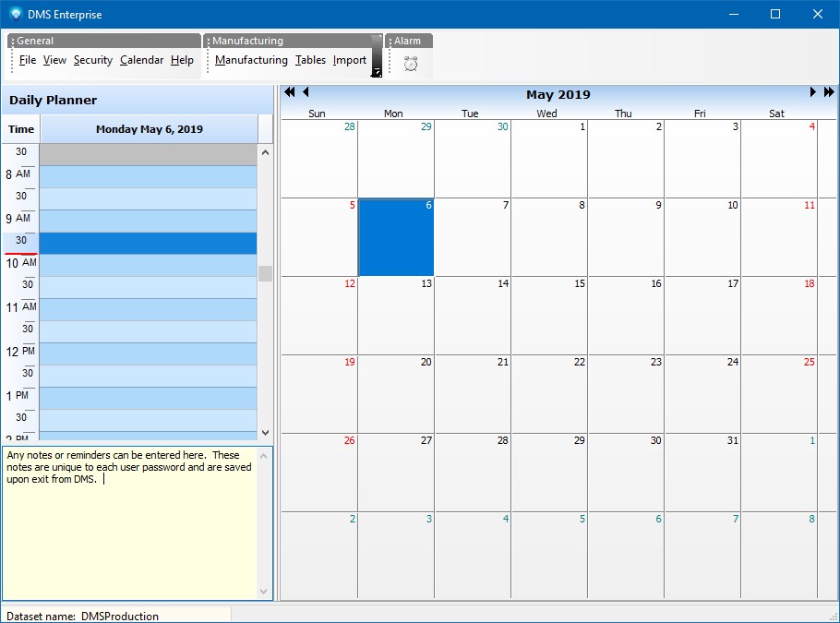Open the Manufacturing menu
The height and width of the screenshot is (623, 840).
[x=251, y=60]
